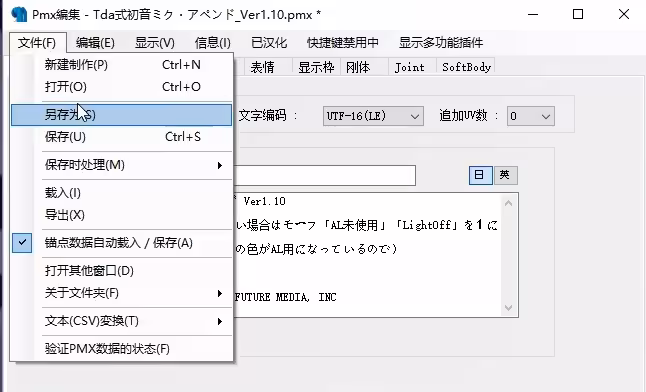
Task: Choose 载入(I) in the file menu
Action: 122,193
